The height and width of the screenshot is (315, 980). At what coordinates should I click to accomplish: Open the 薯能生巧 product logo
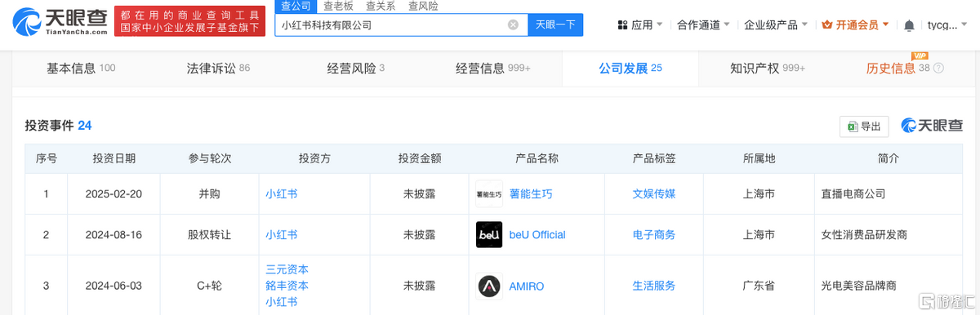point(489,194)
